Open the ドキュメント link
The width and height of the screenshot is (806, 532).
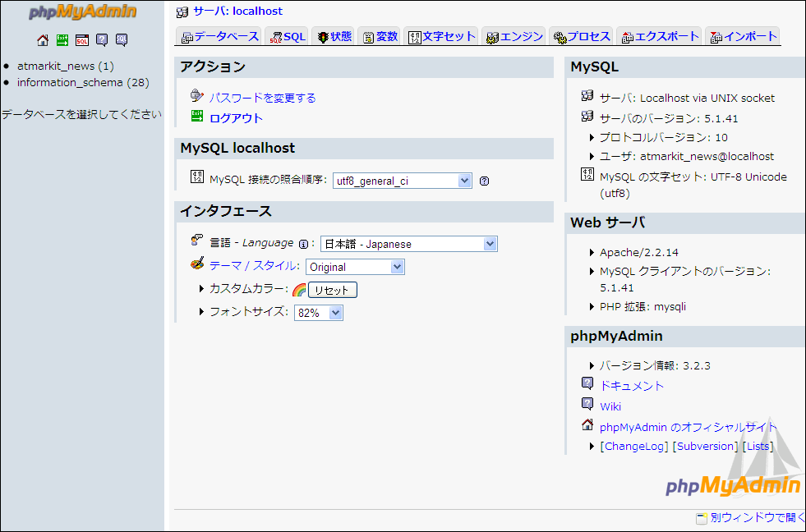click(631, 386)
